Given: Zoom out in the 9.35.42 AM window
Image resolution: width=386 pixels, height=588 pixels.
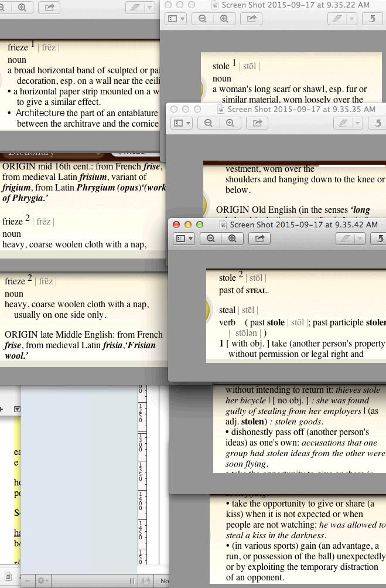Looking at the screenshot, I should [x=211, y=239].
